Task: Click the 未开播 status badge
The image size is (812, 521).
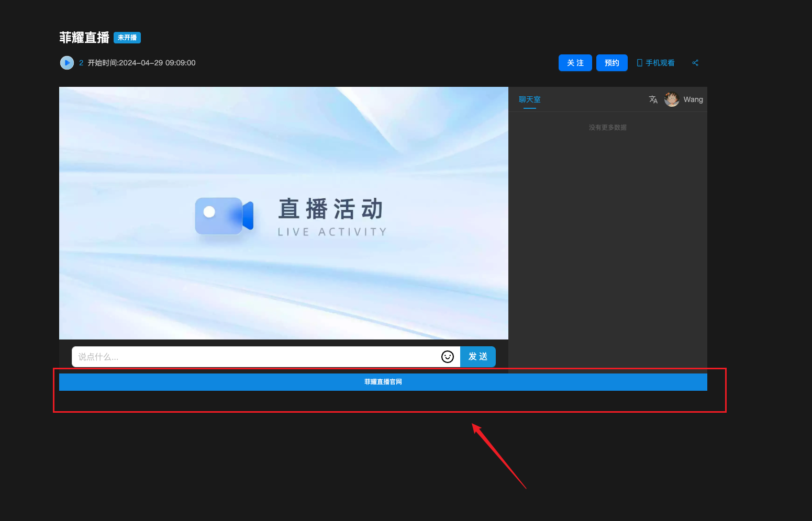Action: [127, 38]
